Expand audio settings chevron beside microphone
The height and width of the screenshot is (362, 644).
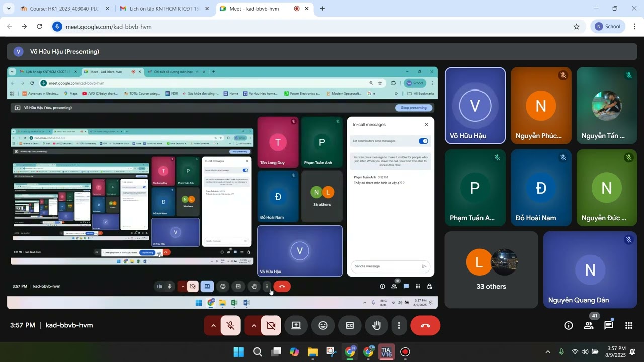click(x=213, y=326)
